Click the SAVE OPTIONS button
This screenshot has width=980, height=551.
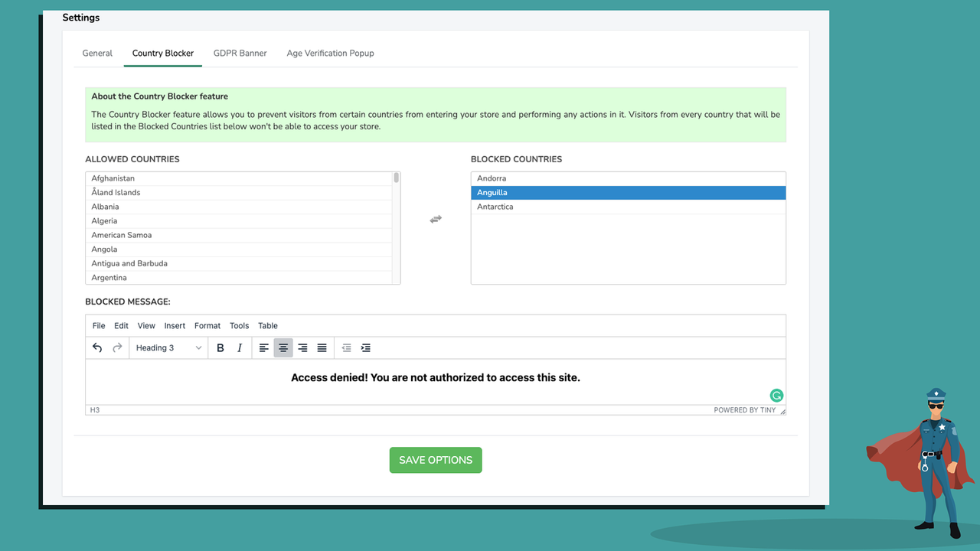coord(435,460)
